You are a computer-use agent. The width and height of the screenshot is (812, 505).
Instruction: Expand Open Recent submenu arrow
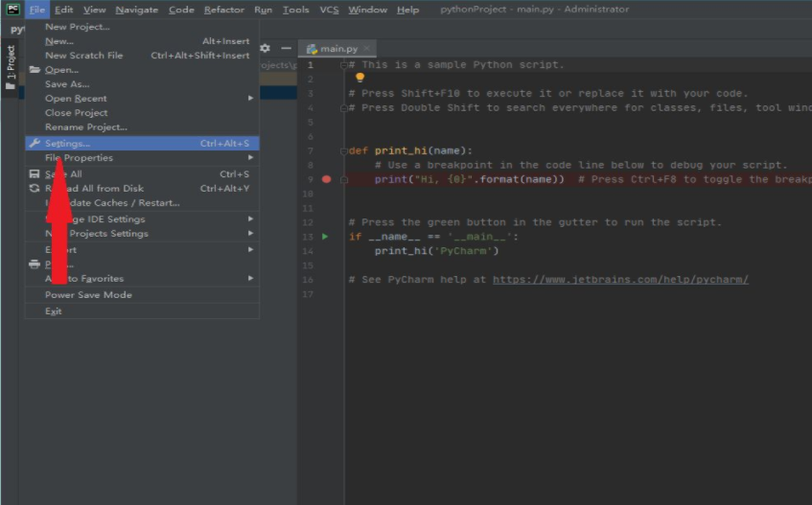click(250, 98)
